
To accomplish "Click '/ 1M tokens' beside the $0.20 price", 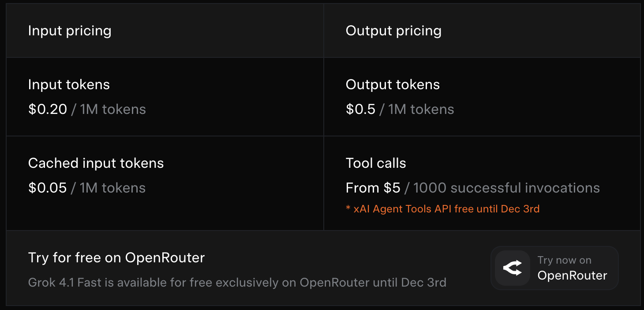I will pos(109,109).
